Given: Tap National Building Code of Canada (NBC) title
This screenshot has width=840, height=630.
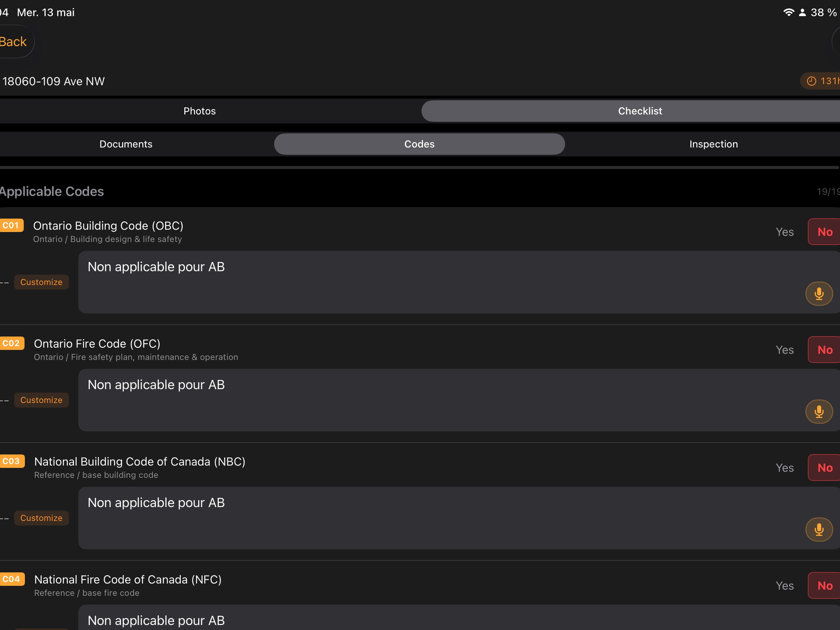Looking at the screenshot, I should [x=140, y=461].
